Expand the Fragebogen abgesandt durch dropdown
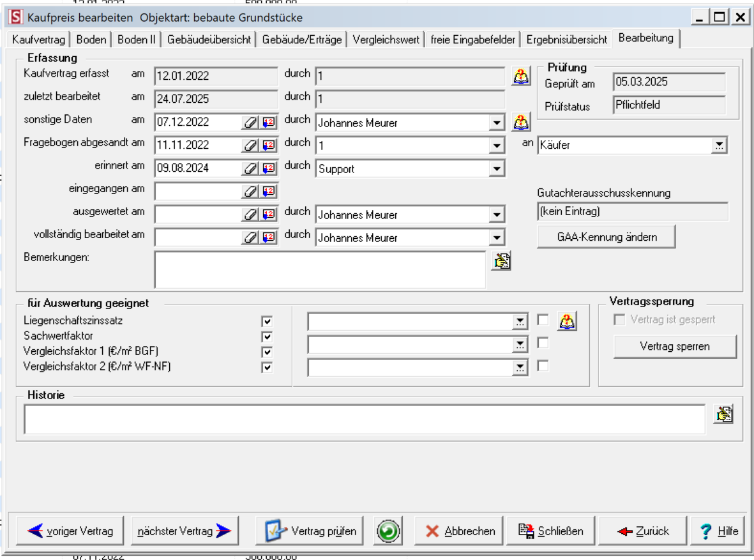The width and height of the screenshot is (754, 560). [x=497, y=146]
